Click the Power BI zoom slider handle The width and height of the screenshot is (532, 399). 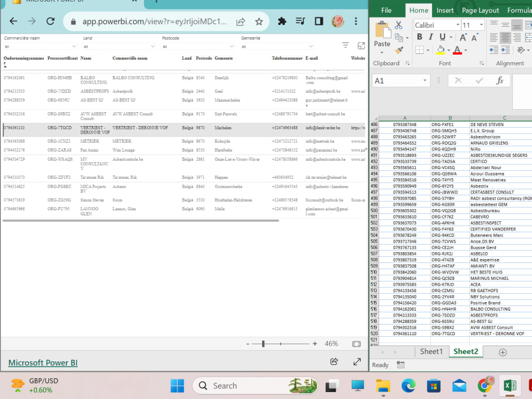(263, 344)
